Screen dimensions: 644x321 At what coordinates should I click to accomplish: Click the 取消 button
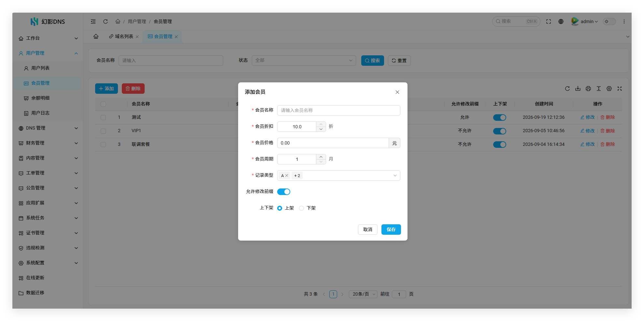tap(368, 230)
